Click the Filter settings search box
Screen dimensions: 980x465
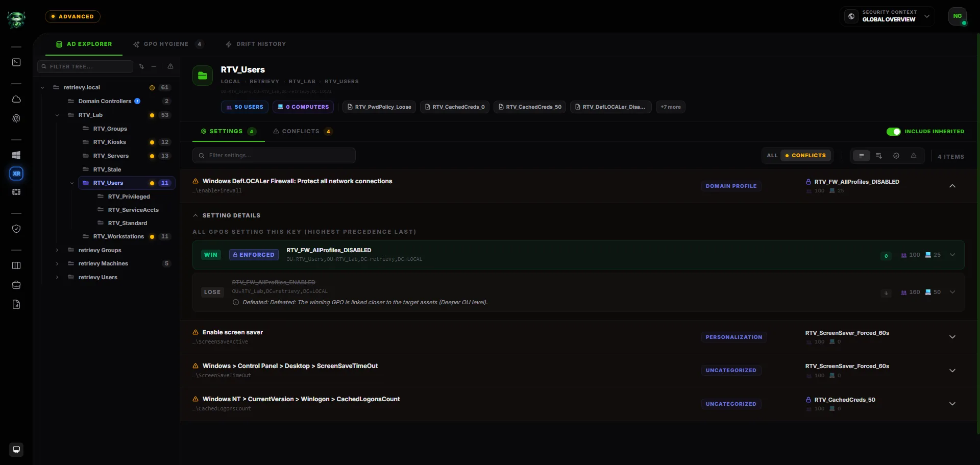click(x=274, y=156)
